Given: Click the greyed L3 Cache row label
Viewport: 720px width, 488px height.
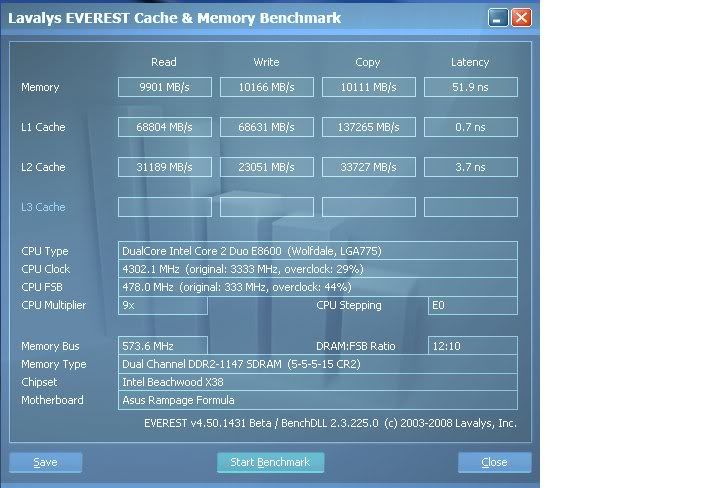Looking at the screenshot, I should (43, 207).
